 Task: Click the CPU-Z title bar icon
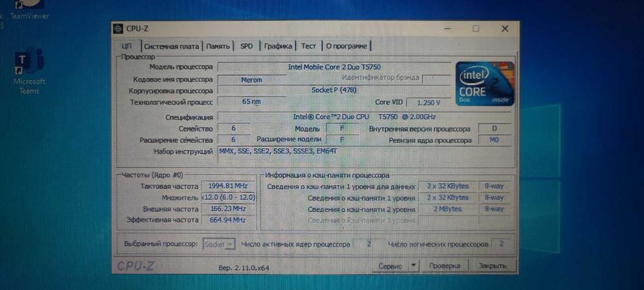tap(118, 29)
